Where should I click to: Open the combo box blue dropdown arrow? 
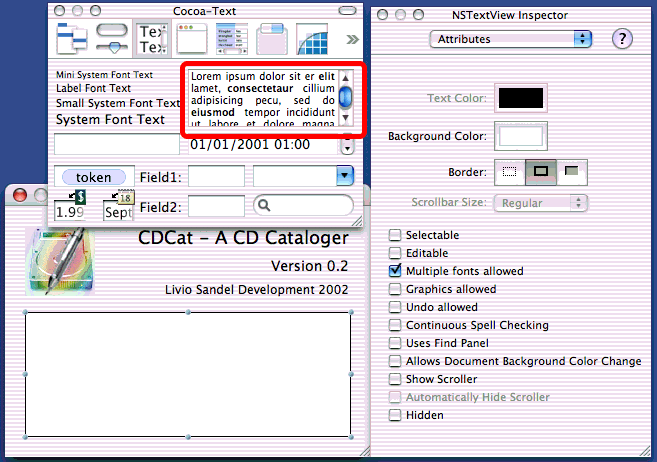coord(345,176)
